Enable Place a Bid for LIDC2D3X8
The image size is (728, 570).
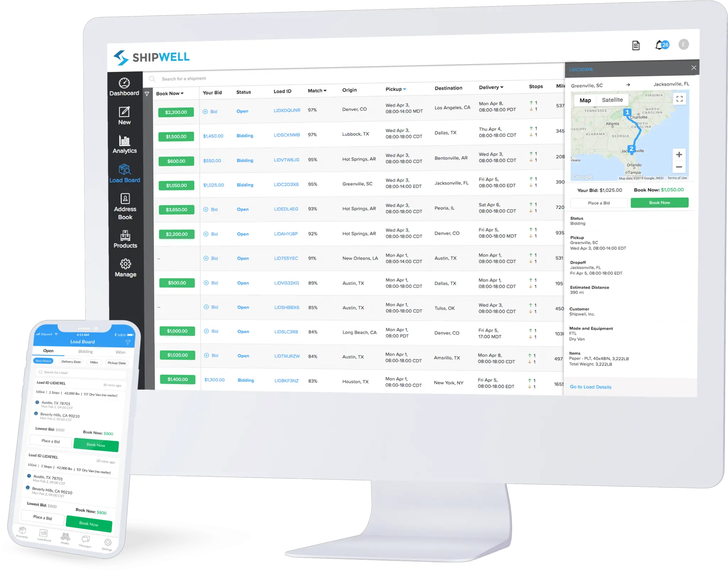598,203
